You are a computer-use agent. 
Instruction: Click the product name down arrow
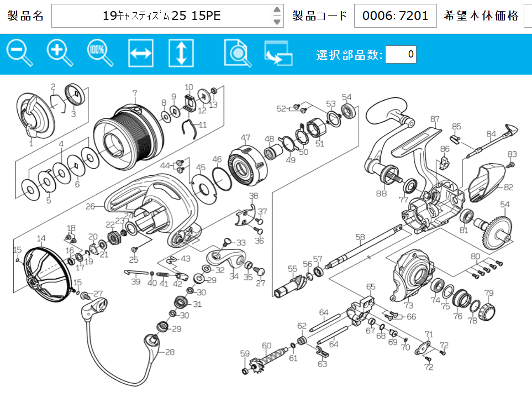[x=277, y=22]
